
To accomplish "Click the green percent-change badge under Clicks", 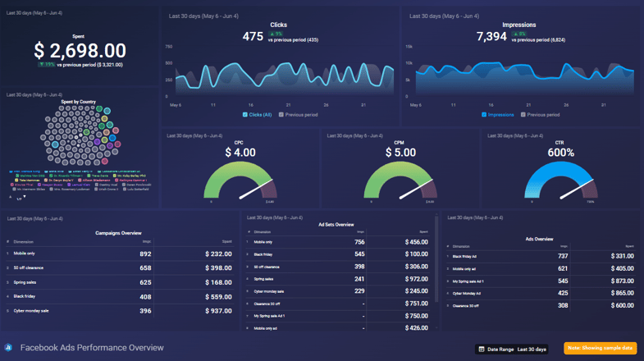I will coord(276,34).
